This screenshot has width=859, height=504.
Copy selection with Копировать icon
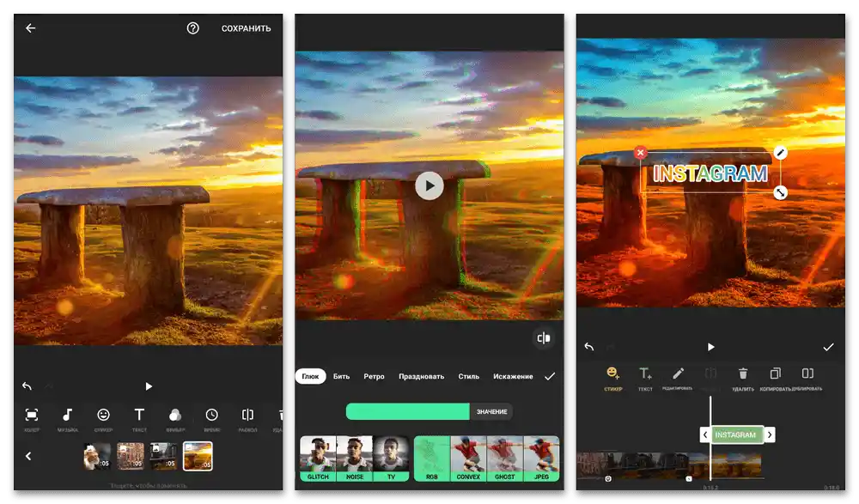point(775,379)
